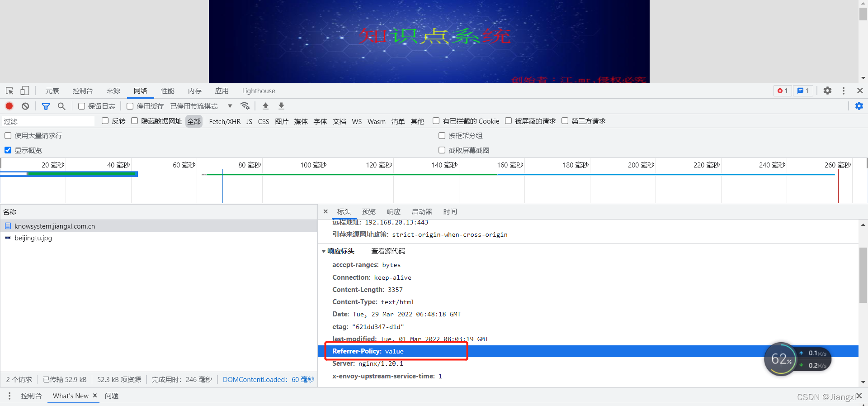Switch to 元素 panel tab
The width and height of the screenshot is (868, 406).
point(52,91)
